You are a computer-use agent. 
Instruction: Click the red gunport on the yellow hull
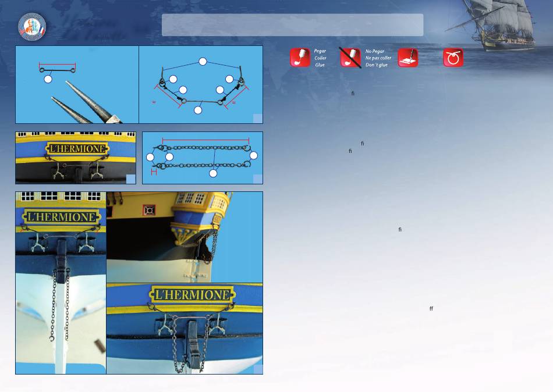pos(149,211)
